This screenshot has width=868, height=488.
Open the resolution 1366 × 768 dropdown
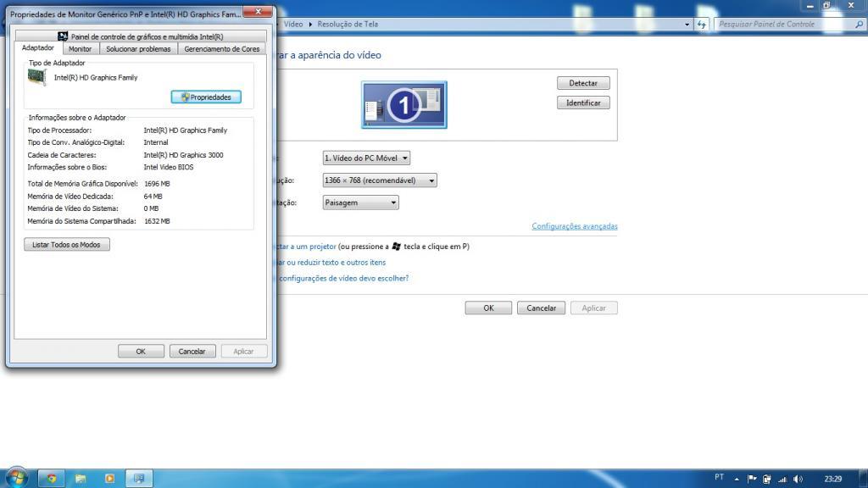[380, 180]
